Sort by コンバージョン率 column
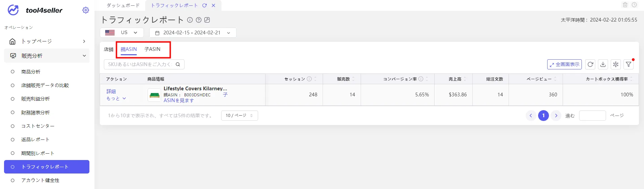This screenshot has width=644, height=189. (427, 79)
